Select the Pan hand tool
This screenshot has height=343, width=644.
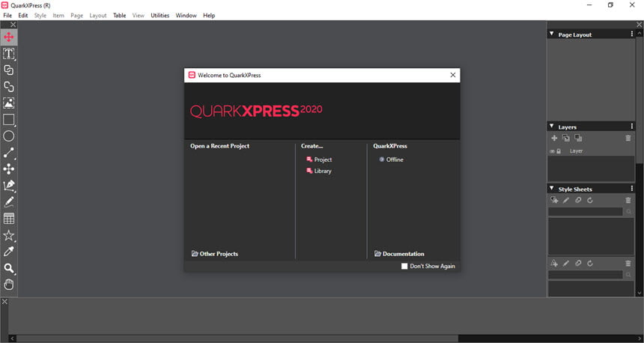[x=9, y=285]
